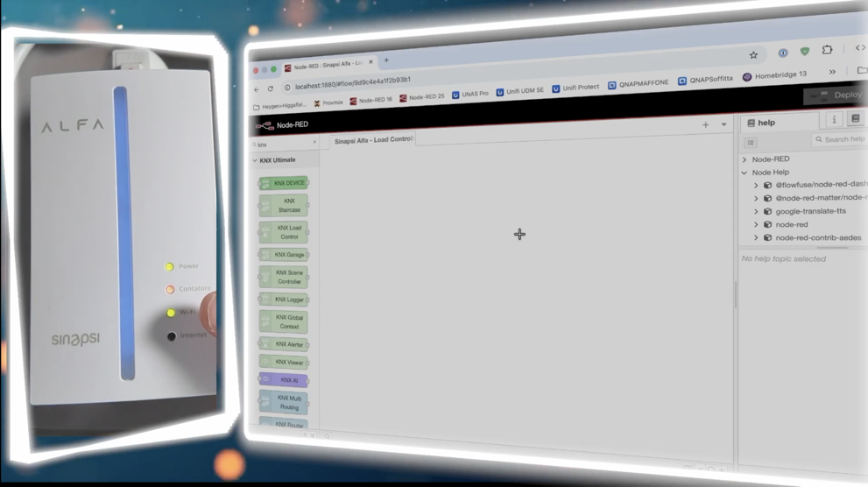Add a new flow with plus button
The width and height of the screenshot is (868, 487).
point(706,125)
